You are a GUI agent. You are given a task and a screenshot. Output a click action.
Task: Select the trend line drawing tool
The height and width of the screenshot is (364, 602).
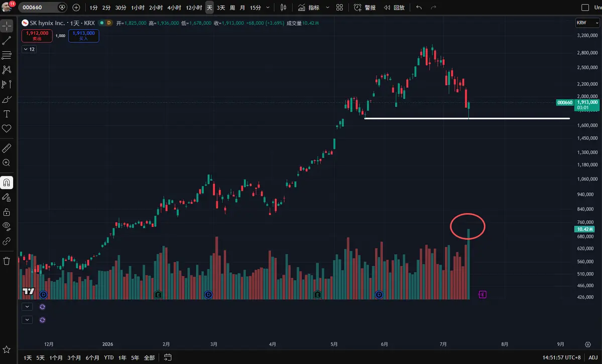coord(7,40)
